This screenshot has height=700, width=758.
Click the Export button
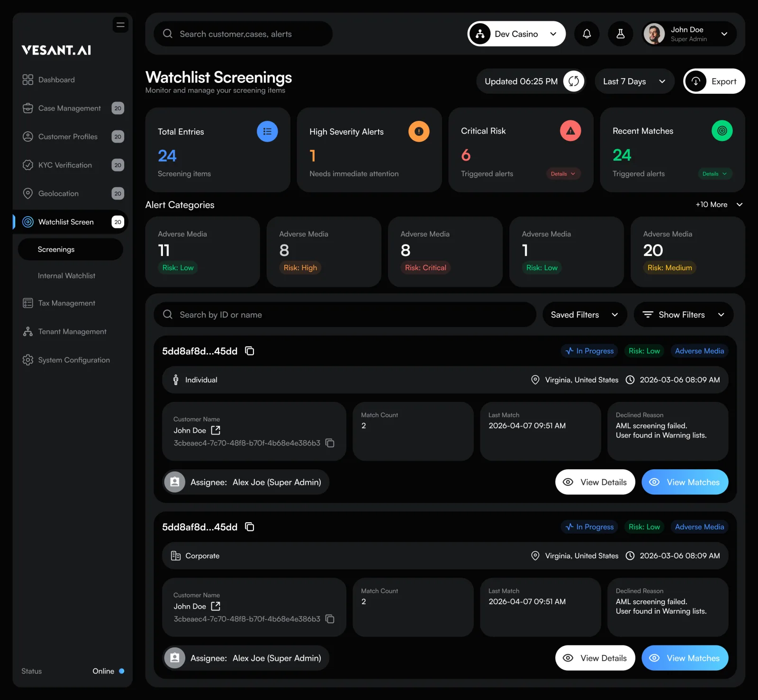[714, 81]
